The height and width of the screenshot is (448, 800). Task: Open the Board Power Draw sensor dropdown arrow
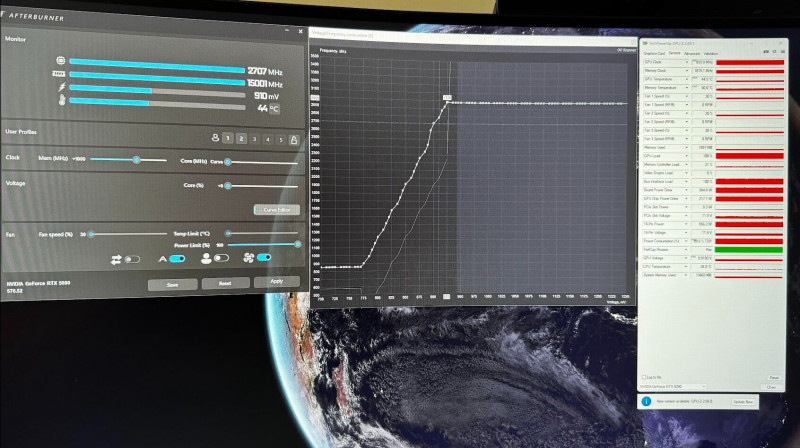tap(687, 190)
